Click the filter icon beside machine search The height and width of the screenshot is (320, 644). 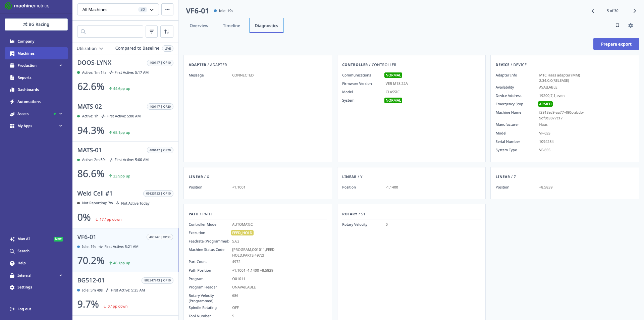(152, 31)
